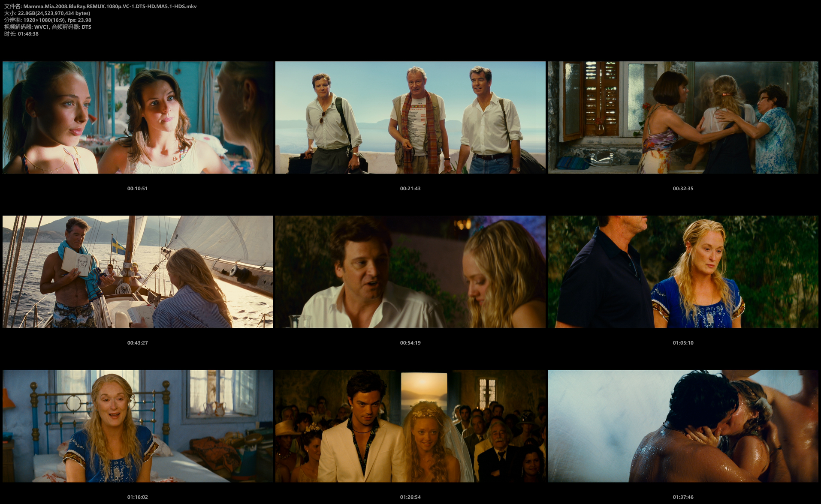Select the 01:37:46 timestamp
821x504 pixels.
pyautogui.click(x=683, y=497)
